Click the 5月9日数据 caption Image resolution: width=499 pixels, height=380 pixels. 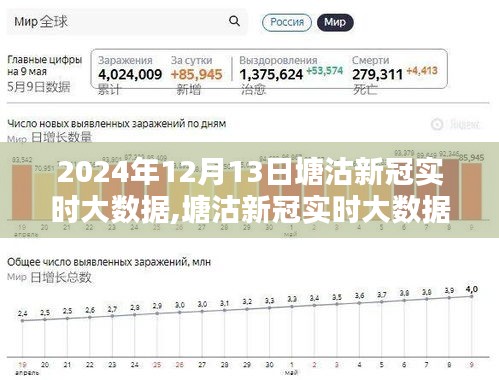coord(39,87)
